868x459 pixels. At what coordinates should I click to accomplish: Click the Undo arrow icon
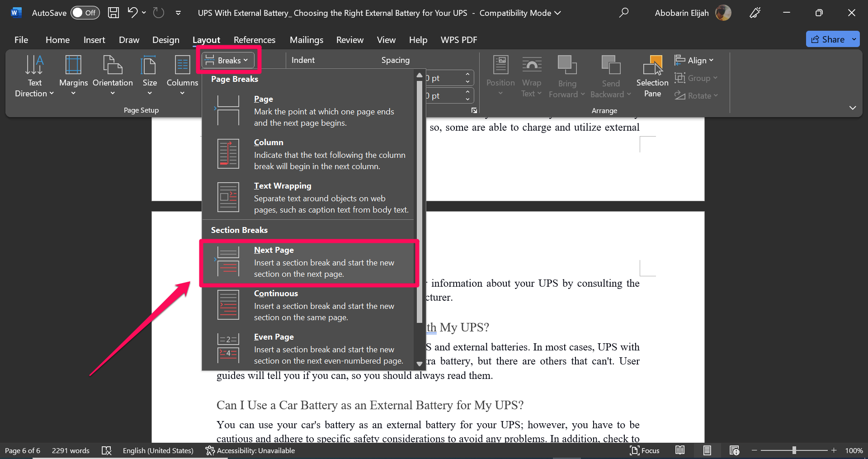point(132,13)
